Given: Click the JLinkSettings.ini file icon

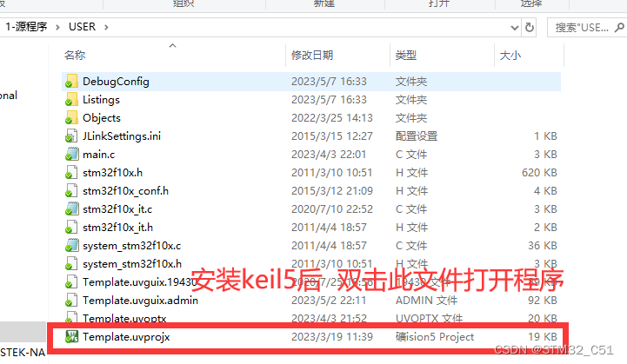Looking at the screenshot, I should tap(71, 136).
